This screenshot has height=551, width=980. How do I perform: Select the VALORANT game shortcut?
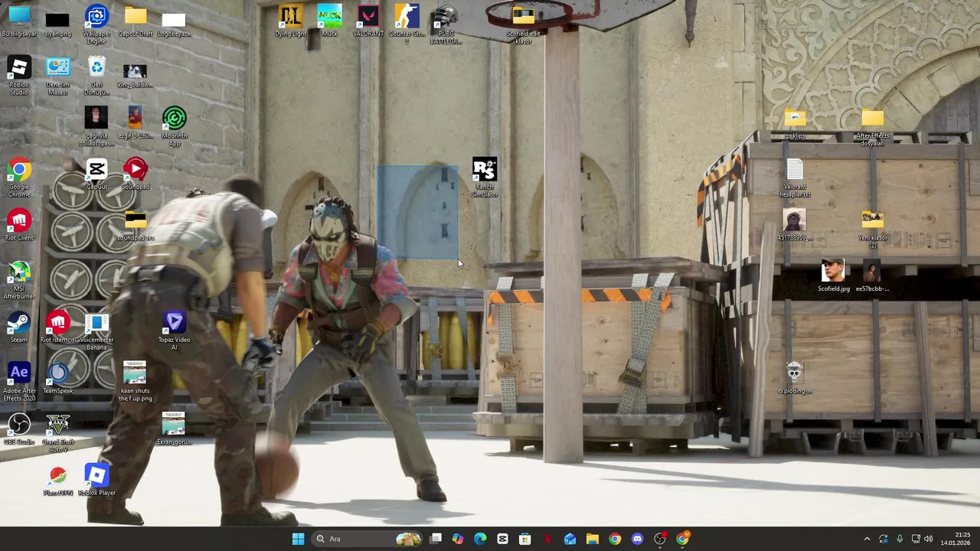click(368, 21)
